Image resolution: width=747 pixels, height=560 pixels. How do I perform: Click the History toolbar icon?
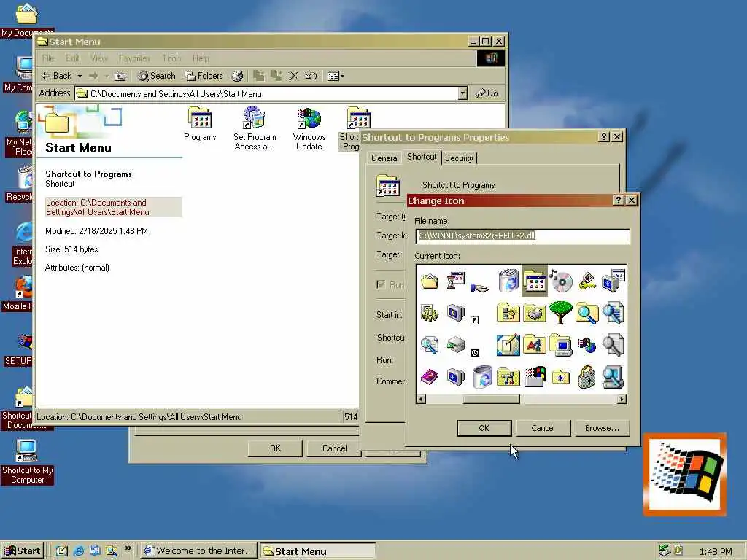coord(237,76)
